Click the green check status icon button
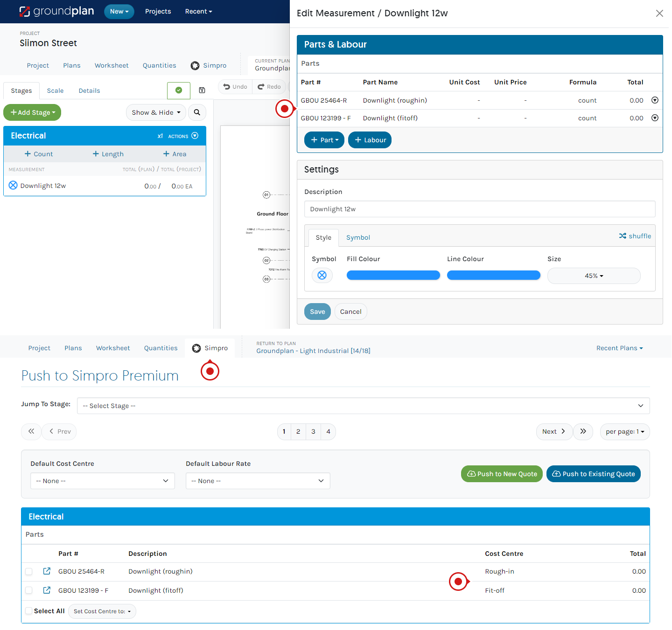This screenshot has height=630, width=672. [179, 90]
